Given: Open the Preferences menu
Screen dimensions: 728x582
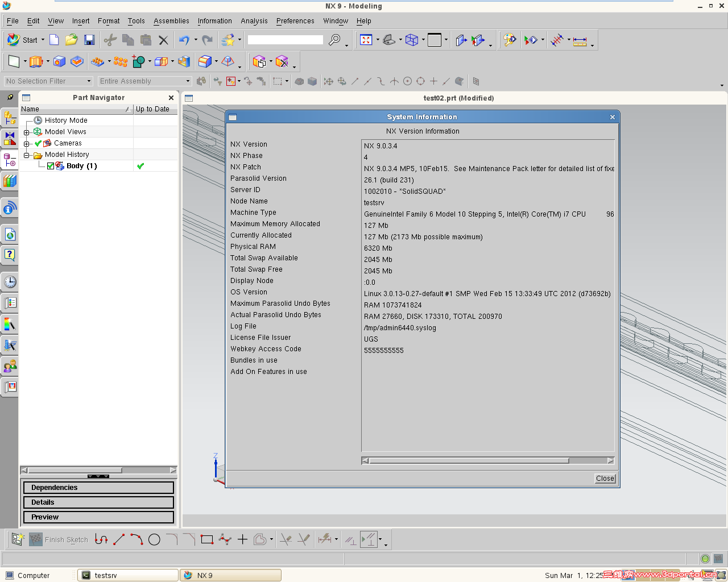Looking at the screenshot, I should pyautogui.click(x=295, y=21).
